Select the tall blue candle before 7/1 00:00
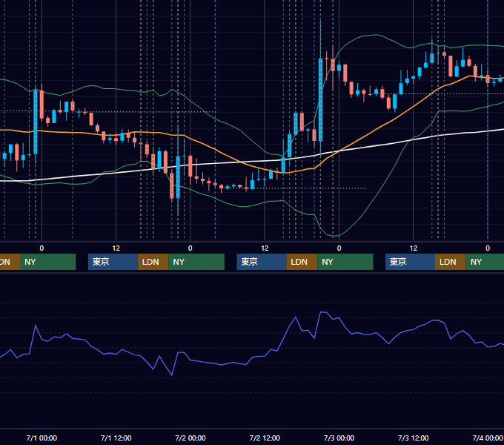The width and height of the screenshot is (504, 445). click(x=36, y=122)
